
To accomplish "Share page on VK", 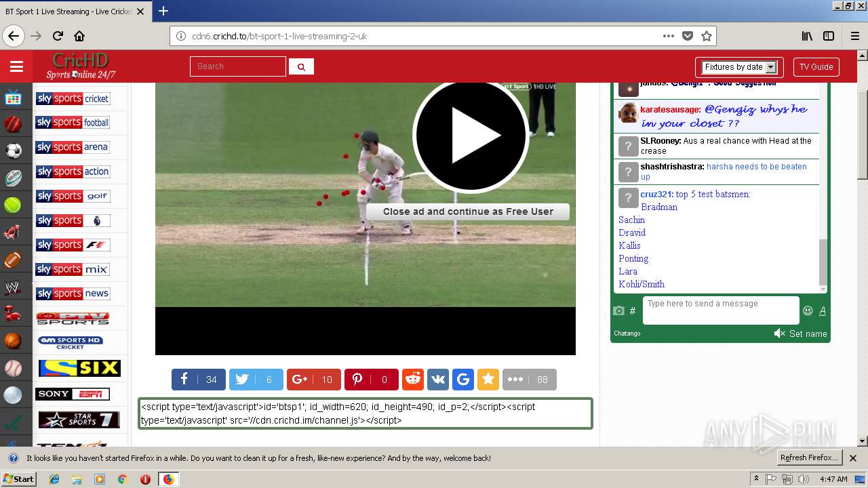I will coord(437,380).
